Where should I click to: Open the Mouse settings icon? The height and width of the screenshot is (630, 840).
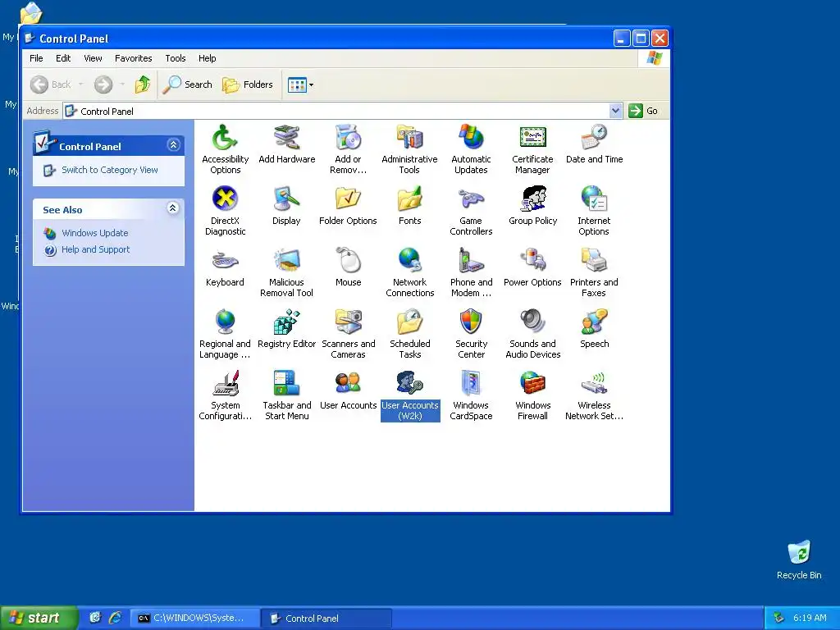point(348,261)
